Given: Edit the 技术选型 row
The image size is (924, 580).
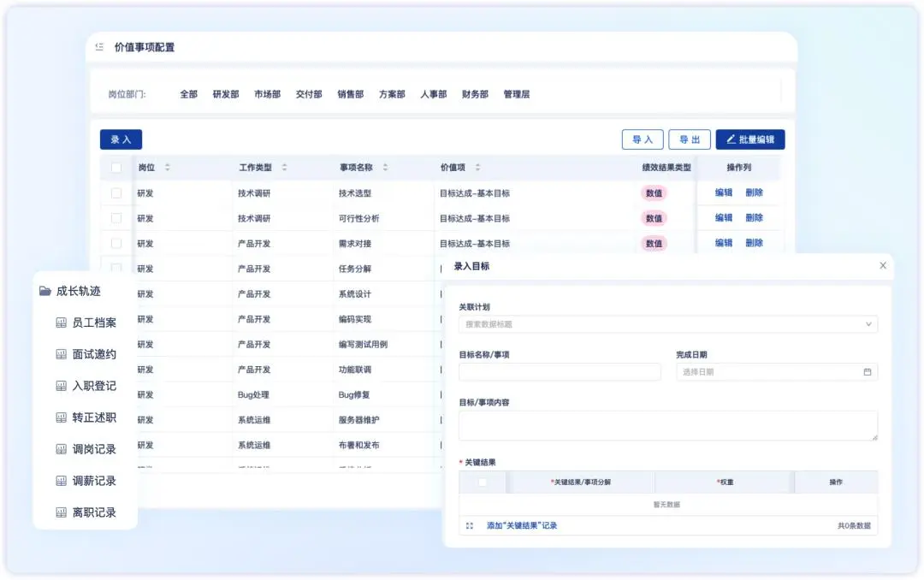Looking at the screenshot, I should tap(724, 192).
